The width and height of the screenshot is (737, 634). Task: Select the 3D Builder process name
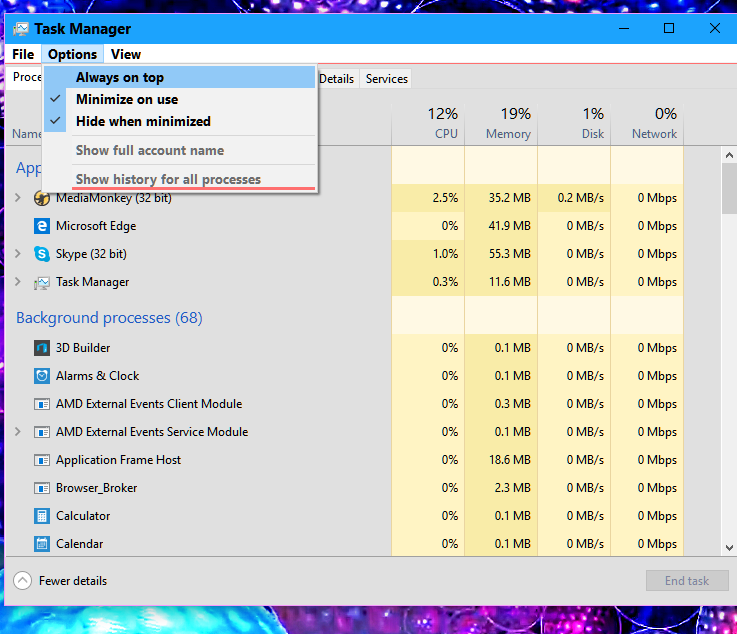coord(83,348)
